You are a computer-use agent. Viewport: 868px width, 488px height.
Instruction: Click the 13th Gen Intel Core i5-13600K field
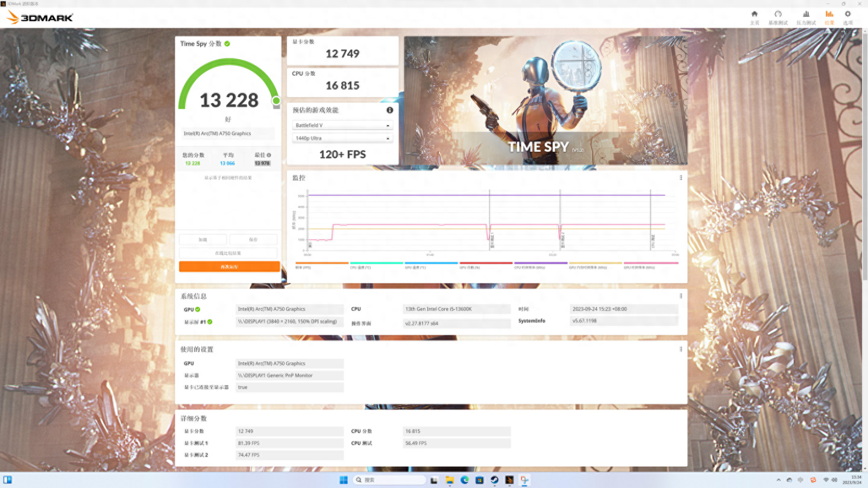click(457, 309)
